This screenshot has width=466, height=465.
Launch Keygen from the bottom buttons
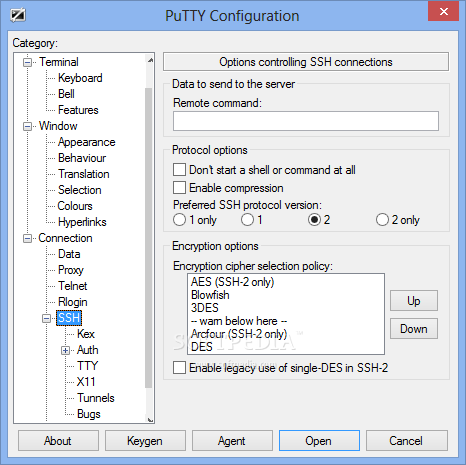pyautogui.click(x=145, y=441)
